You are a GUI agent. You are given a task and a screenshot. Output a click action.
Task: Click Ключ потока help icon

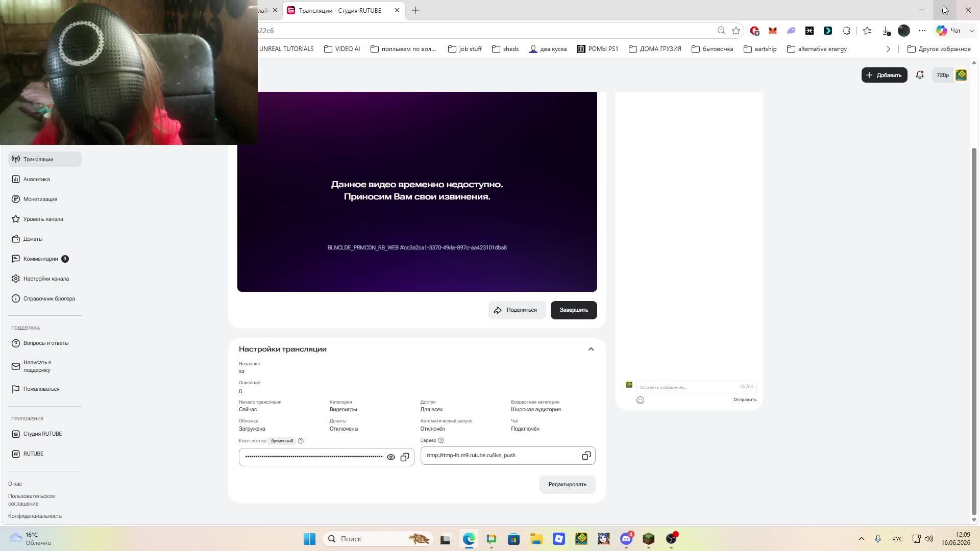click(x=301, y=441)
